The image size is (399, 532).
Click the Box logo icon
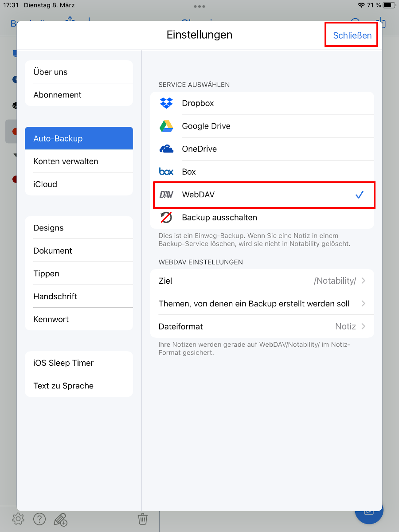pyautogui.click(x=166, y=172)
